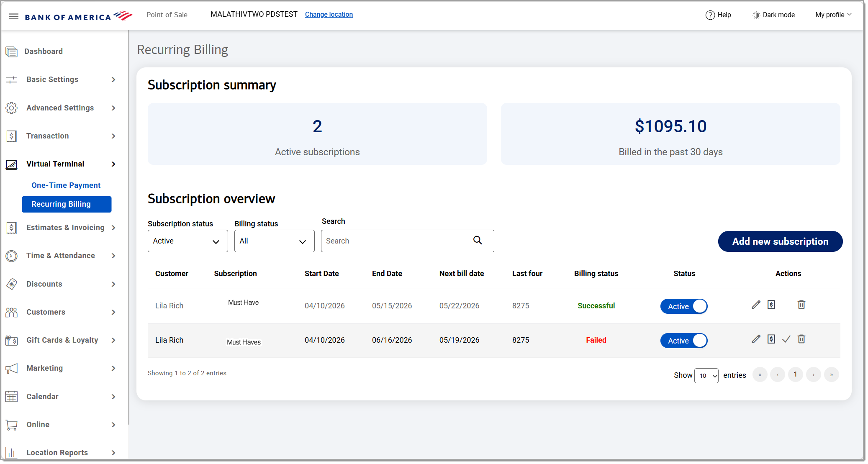Open the Customers menu item
868x464 pixels.
[x=46, y=312]
